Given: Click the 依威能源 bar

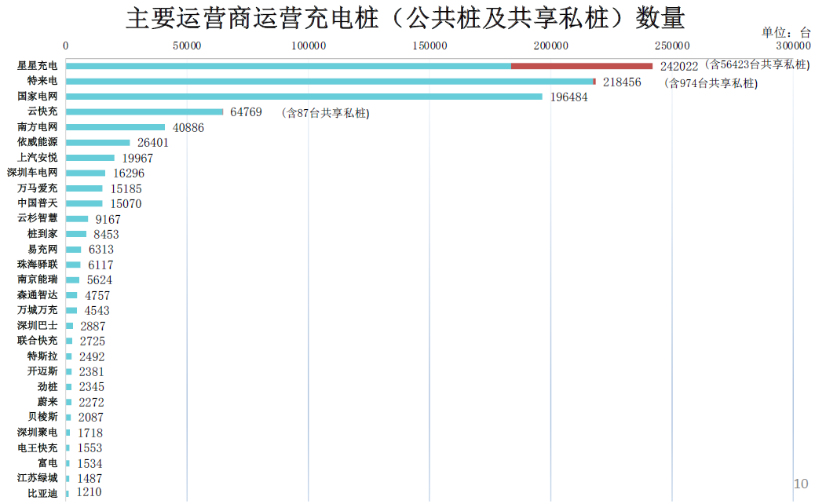Looking at the screenshot, I should pyautogui.click(x=98, y=143).
